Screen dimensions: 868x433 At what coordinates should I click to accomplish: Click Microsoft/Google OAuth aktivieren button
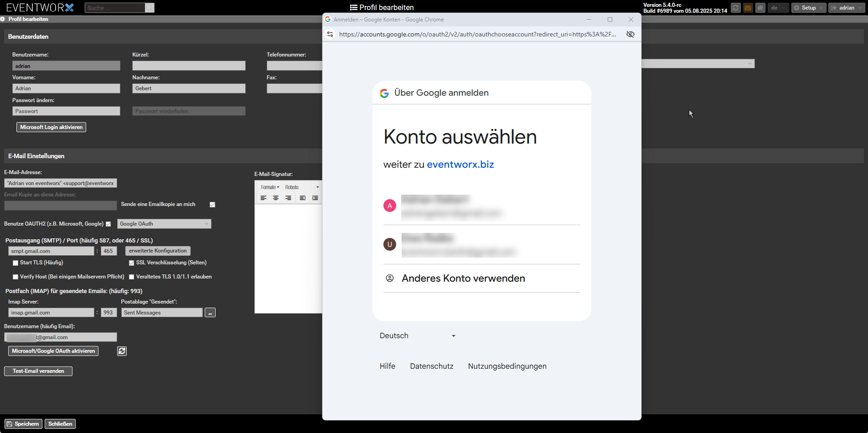53,351
